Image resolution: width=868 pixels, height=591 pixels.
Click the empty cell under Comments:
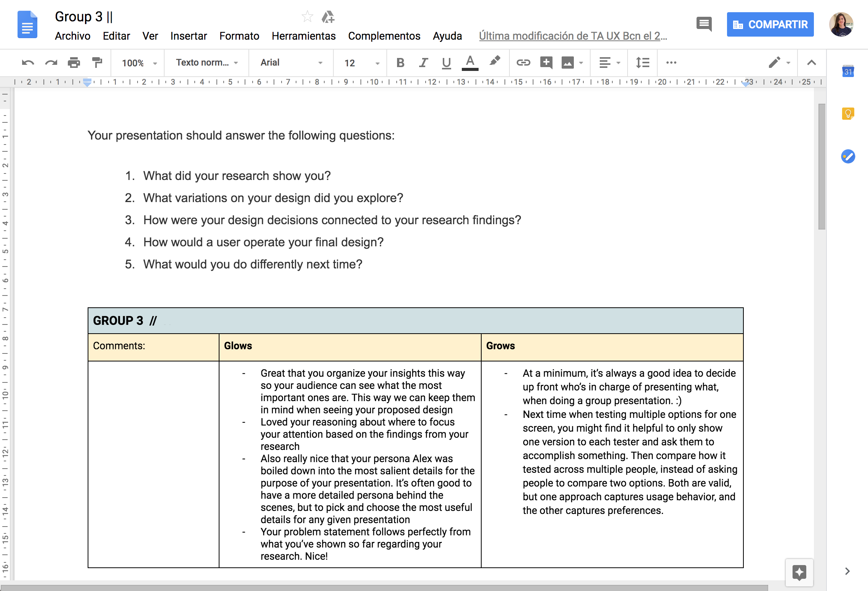[154, 464]
